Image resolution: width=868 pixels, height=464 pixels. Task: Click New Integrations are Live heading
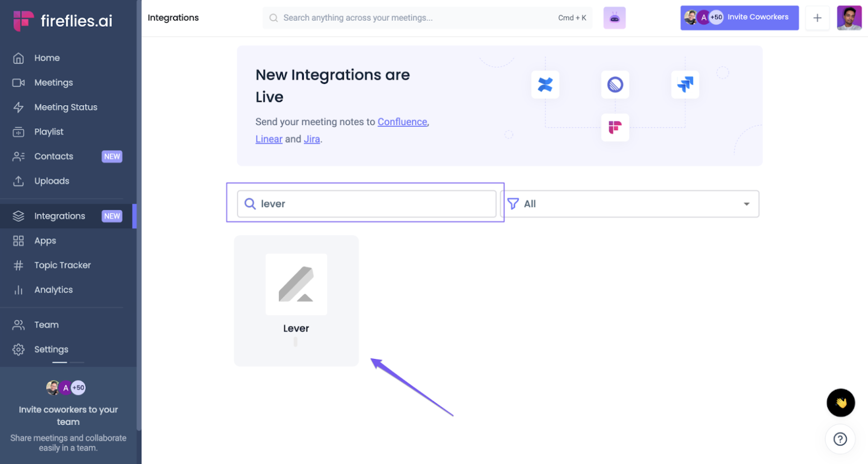(333, 86)
